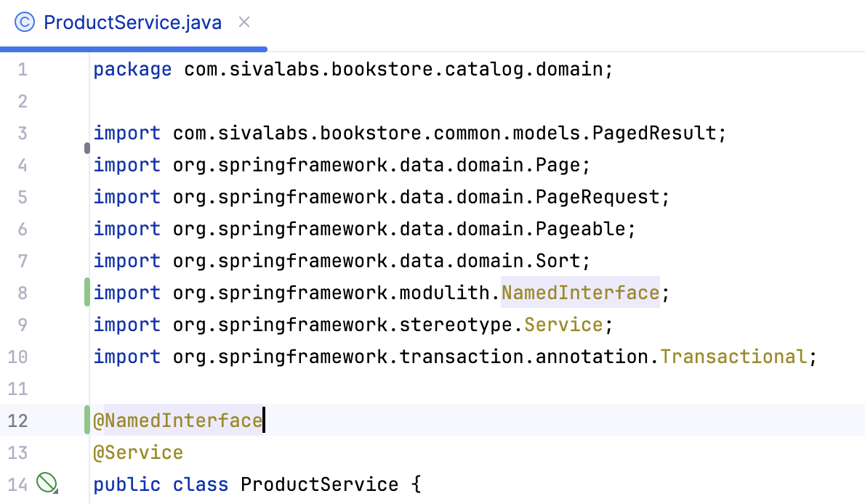Select the ProductService.java editor tab
The width and height of the screenshot is (865, 504).
[132, 23]
